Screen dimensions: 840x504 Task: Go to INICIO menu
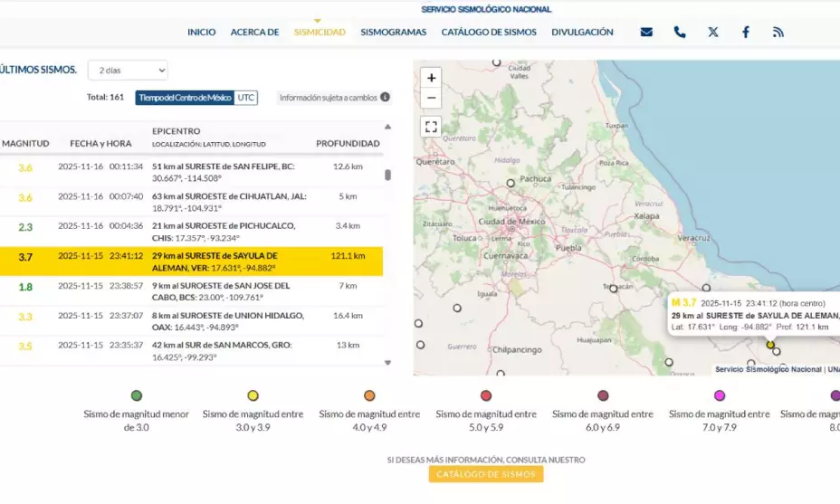tap(202, 33)
